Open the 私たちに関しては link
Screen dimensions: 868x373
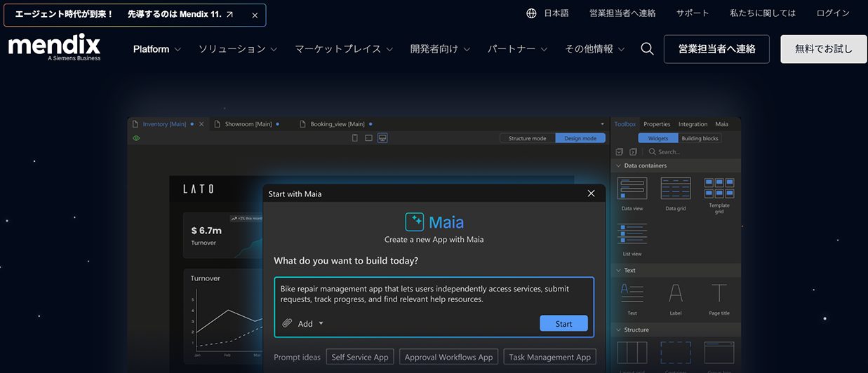763,13
